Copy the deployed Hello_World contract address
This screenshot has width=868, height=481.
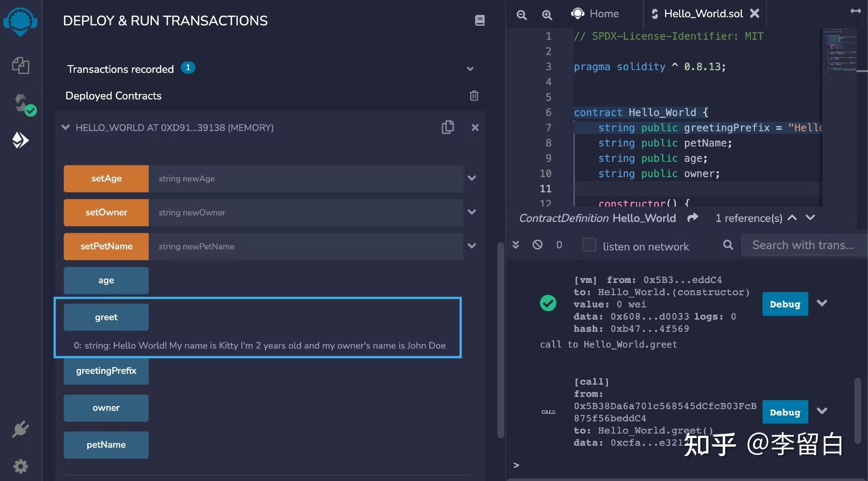point(448,127)
